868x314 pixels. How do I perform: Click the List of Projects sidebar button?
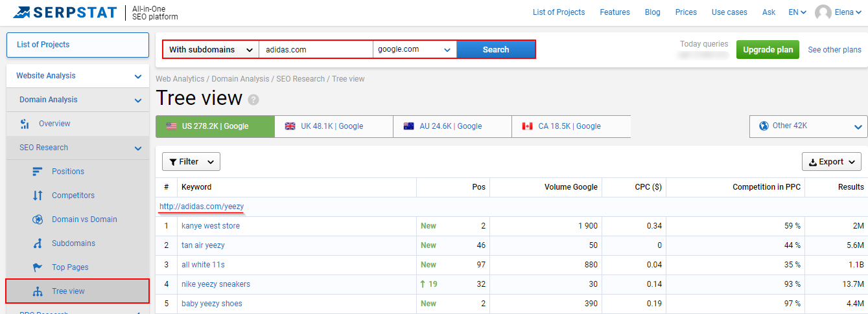pos(78,45)
